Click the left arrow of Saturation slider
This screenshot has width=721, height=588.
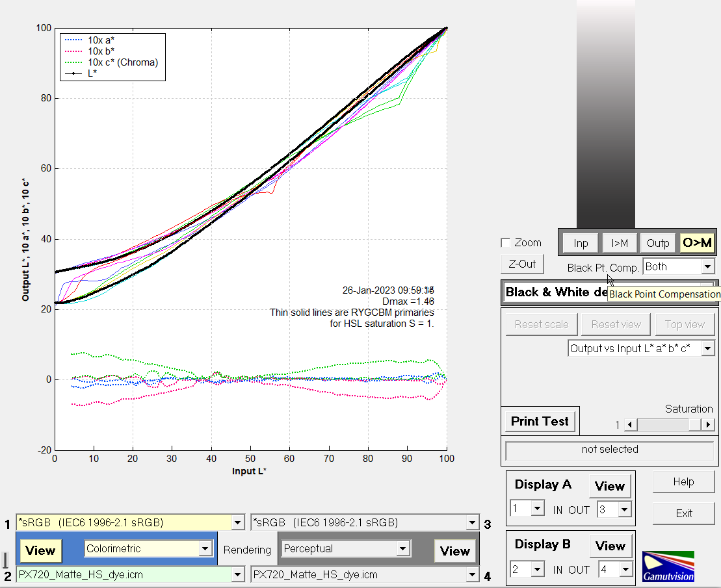629,425
